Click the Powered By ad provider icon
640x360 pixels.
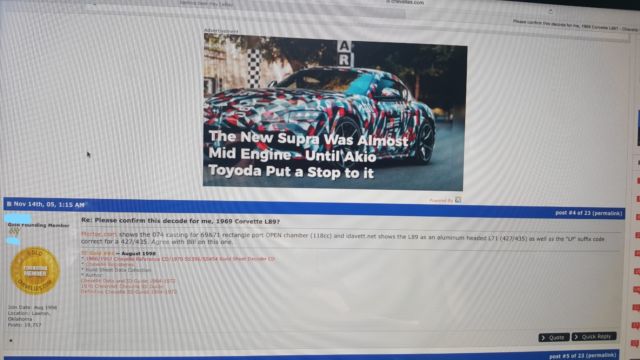click(x=458, y=200)
